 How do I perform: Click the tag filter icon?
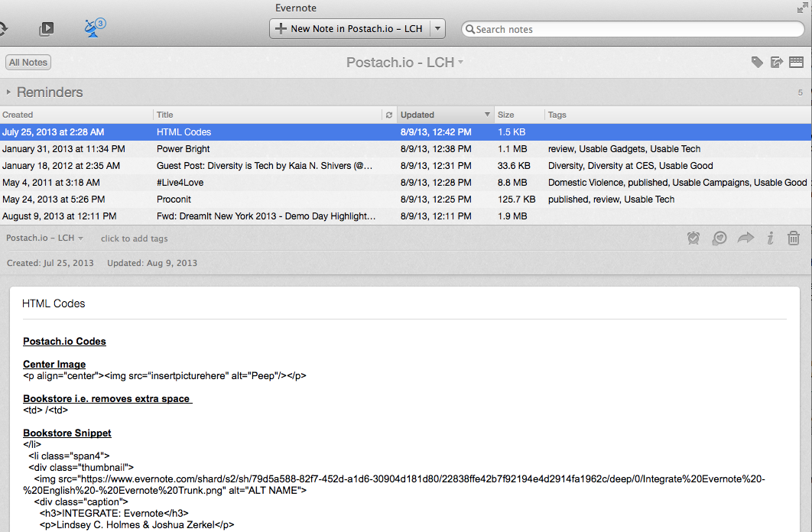[x=757, y=63]
